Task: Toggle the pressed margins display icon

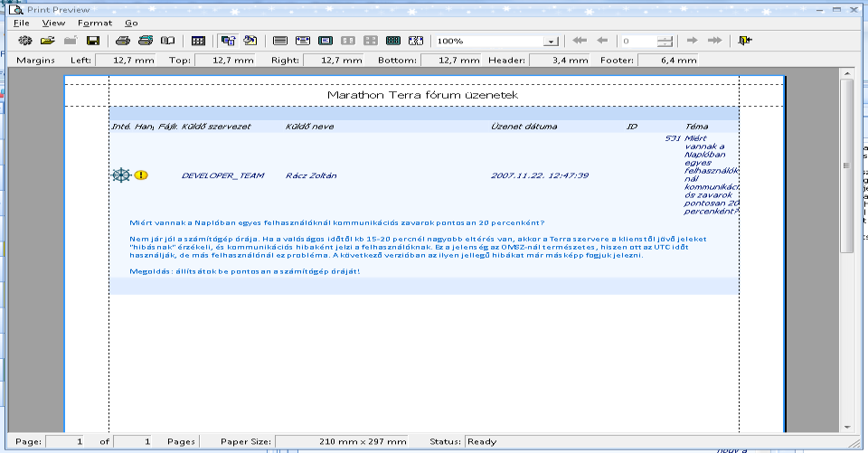Action: click(x=228, y=41)
